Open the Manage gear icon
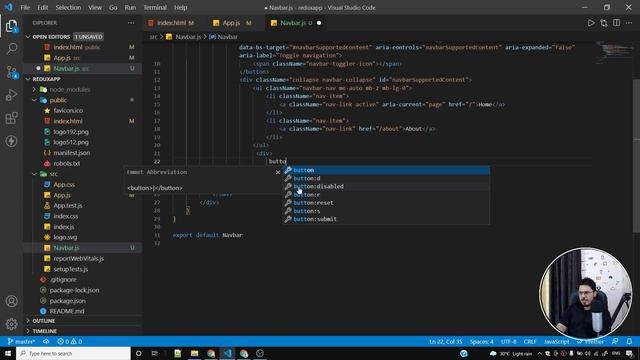640x360 pixels. (x=11, y=324)
